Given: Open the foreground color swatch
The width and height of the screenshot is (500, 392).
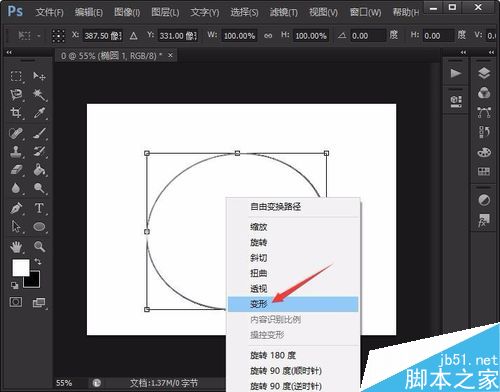Looking at the screenshot, I should click(x=21, y=268).
